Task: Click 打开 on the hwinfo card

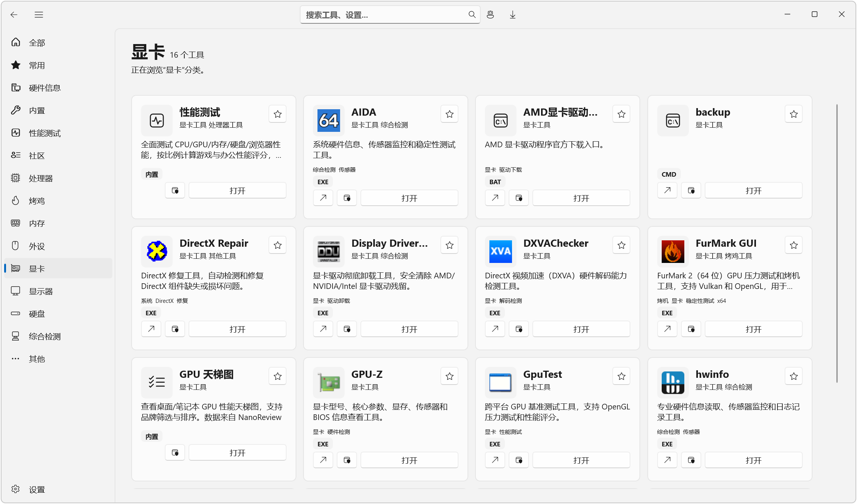Action: [754, 460]
